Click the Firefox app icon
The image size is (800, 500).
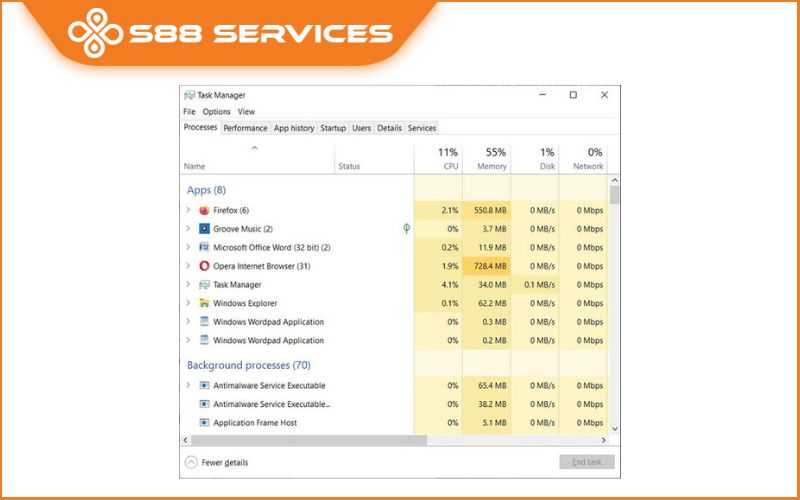tap(204, 210)
